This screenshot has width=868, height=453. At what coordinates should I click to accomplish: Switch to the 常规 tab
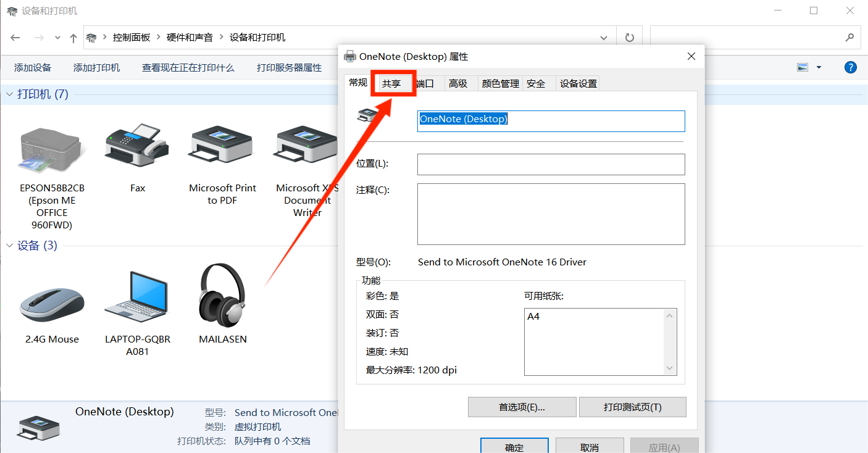click(358, 82)
